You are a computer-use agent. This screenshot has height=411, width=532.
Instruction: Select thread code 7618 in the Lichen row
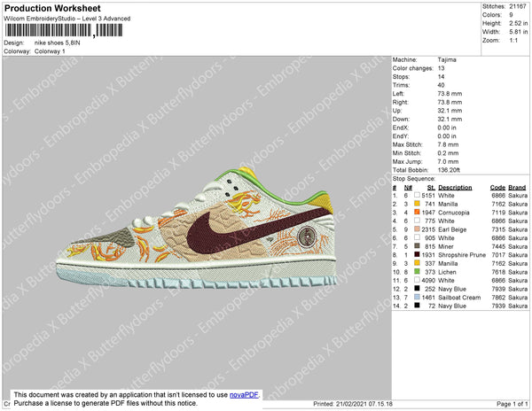[x=498, y=272]
